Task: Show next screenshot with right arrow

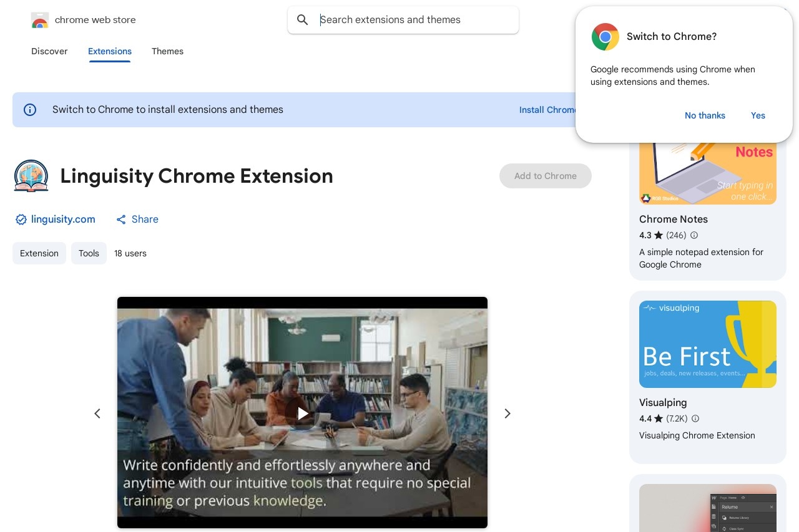Action: click(507, 414)
